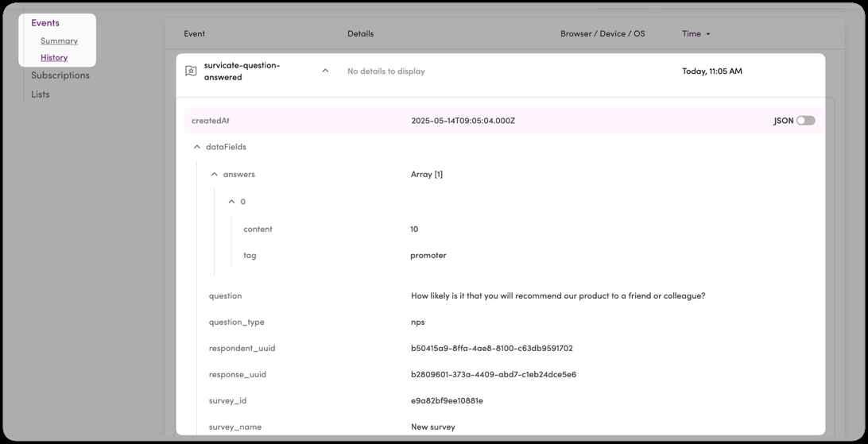Go to Subscriptions in sidebar
This screenshot has width=868, height=444.
tap(60, 75)
